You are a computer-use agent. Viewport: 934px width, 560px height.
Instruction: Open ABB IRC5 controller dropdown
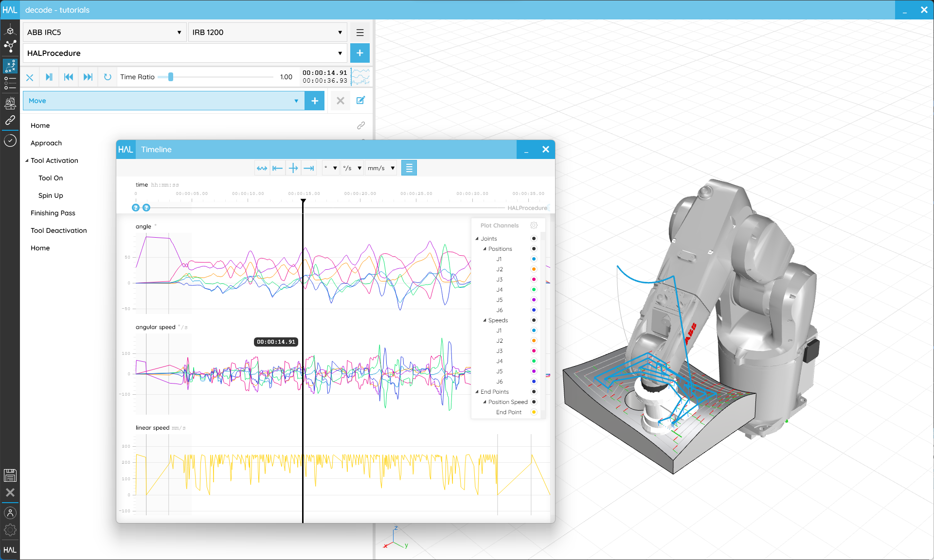click(x=105, y=33)
